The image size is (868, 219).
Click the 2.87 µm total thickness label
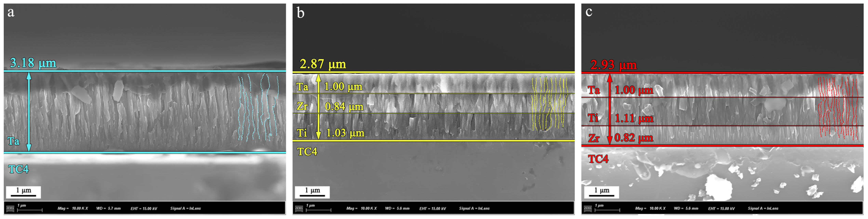click(322, 64)
